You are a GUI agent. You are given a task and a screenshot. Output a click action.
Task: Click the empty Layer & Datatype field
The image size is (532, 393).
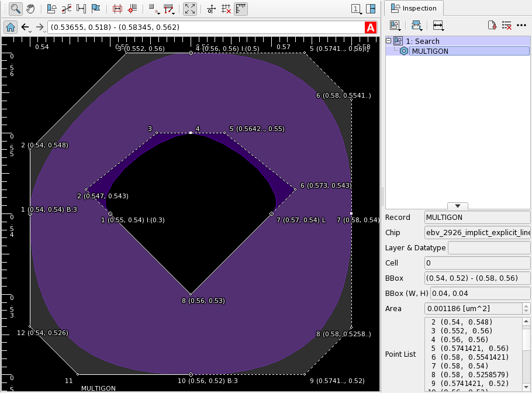pyautogui.click(x=489, y=248)
